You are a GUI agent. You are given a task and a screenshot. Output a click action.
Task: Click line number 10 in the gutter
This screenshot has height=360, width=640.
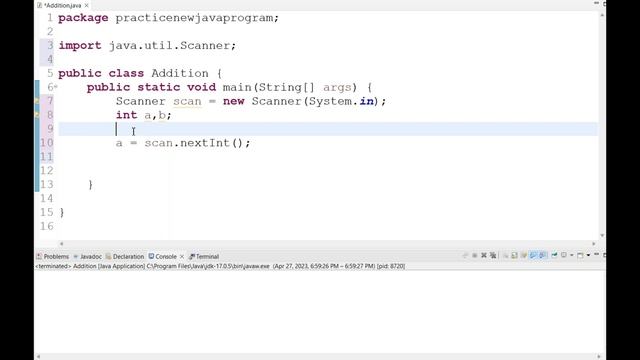47,142
